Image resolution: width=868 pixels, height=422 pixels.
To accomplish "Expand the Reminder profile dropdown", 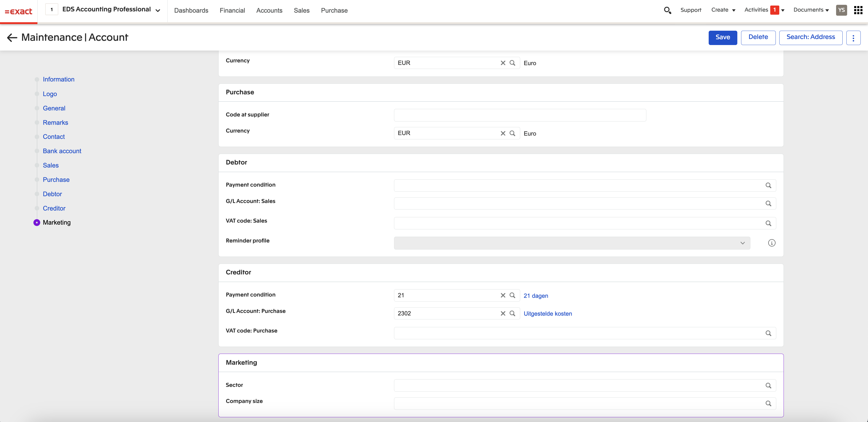I will [742, 243].
